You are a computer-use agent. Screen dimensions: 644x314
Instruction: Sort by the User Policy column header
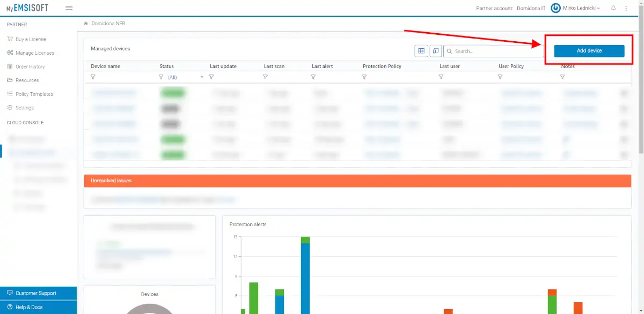[511, 66]
